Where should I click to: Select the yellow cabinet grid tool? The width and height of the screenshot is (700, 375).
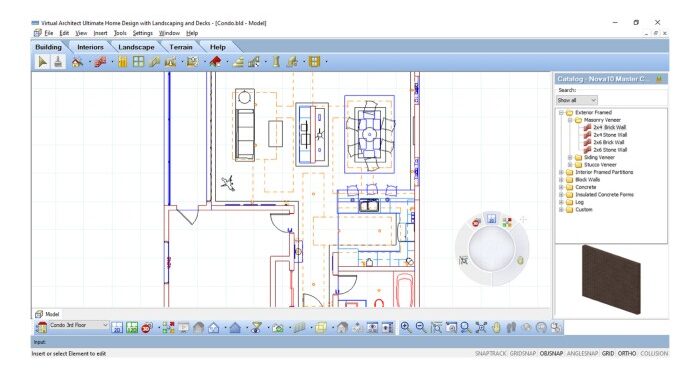click(315, 62)
